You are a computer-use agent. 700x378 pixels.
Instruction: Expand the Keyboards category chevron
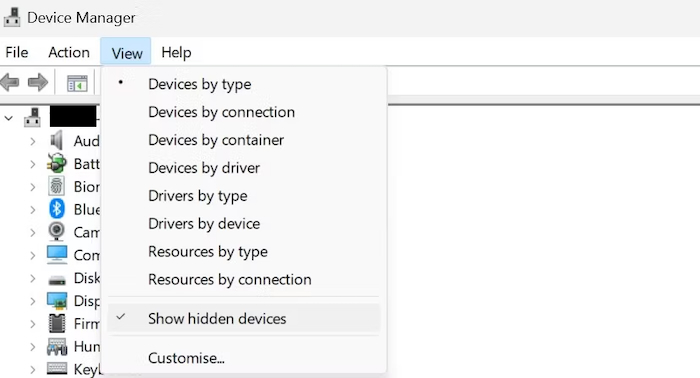point(33,370)
